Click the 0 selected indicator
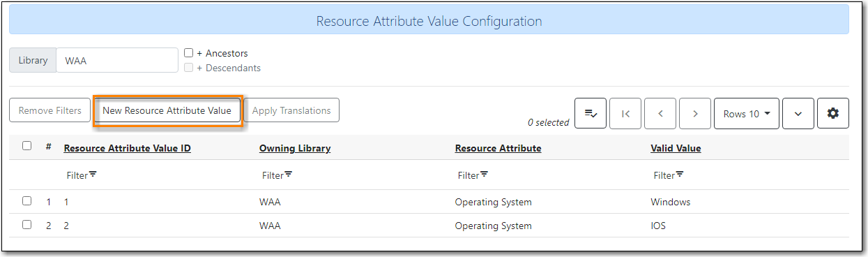868x257 pixels. [x=548, y=122]
